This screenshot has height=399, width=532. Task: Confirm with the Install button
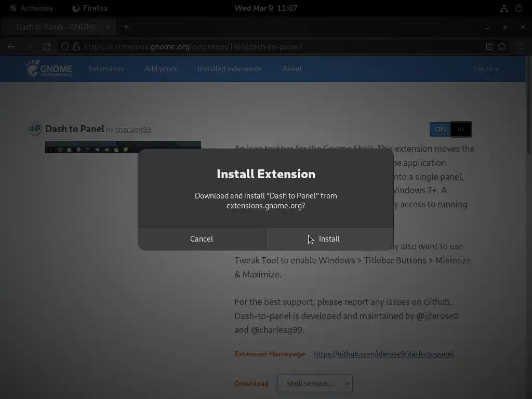click(x=329, y=239)
